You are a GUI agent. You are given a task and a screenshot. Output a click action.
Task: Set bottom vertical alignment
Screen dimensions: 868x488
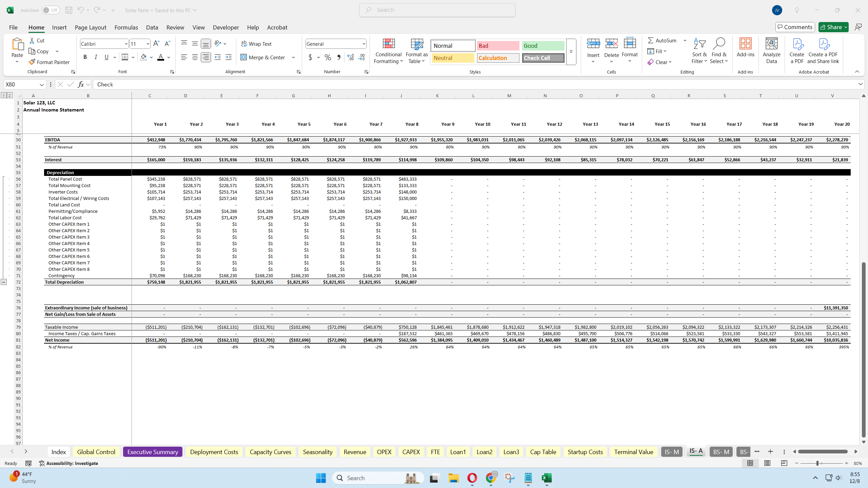(x=206, y=44)
